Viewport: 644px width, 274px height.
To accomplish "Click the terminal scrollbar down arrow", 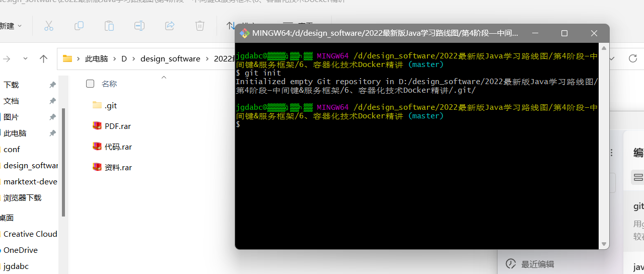I will pos(604,244).
